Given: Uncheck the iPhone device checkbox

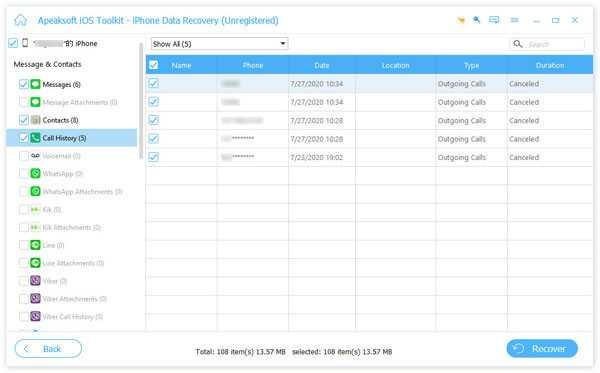Looking at the screenshot, I should tap(13, 43).
